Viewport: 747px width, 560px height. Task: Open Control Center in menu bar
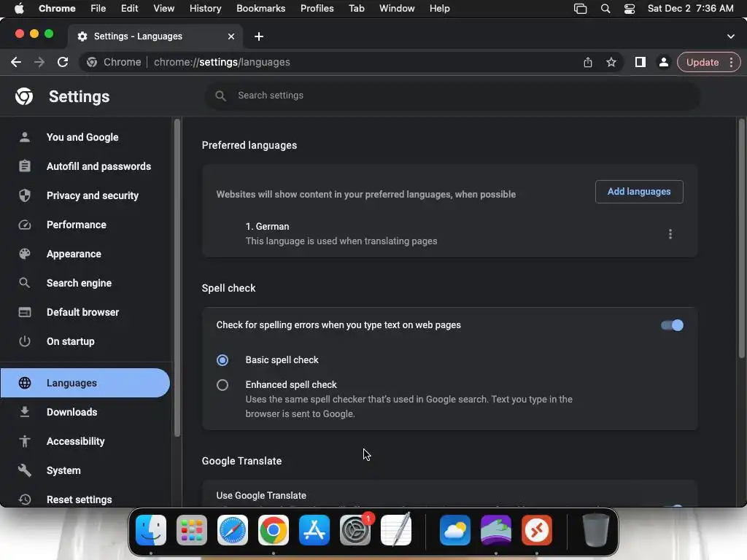click(630, 9)
